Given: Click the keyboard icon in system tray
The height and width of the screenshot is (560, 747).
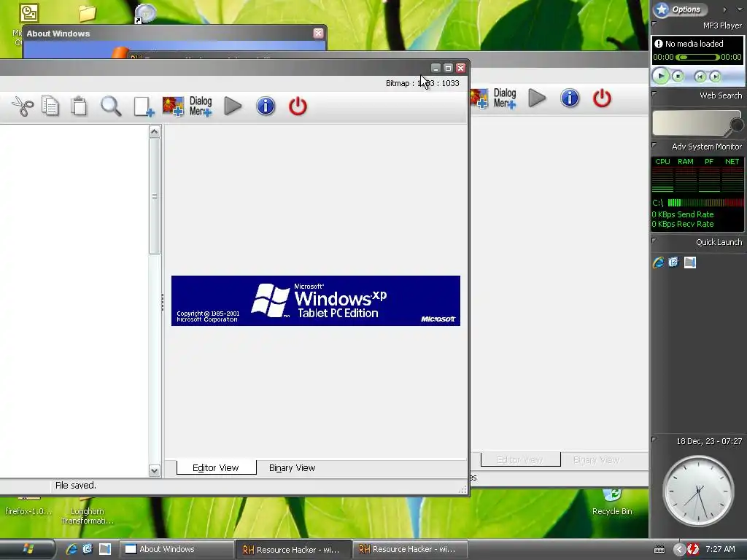Looking at the screenshot, I should tap(659, 550).
